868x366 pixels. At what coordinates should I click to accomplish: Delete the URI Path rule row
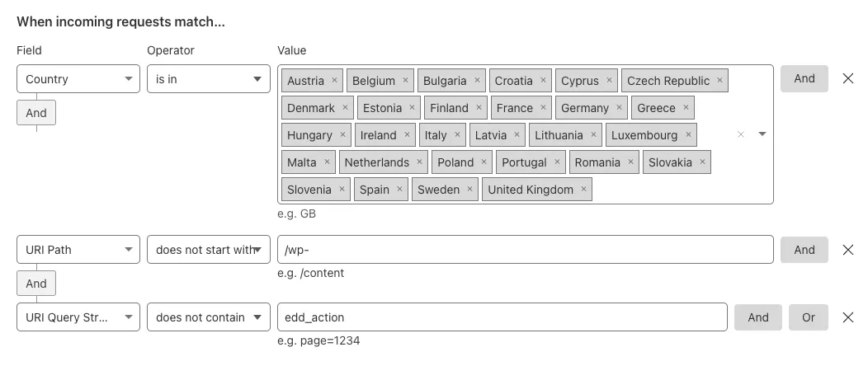click(x=847, y=250)
